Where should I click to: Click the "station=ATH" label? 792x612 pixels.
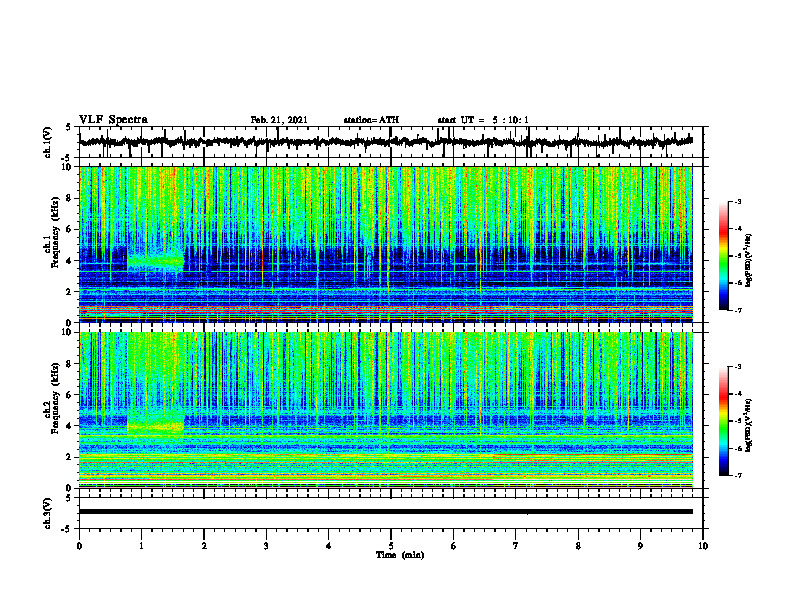[371, 120]
